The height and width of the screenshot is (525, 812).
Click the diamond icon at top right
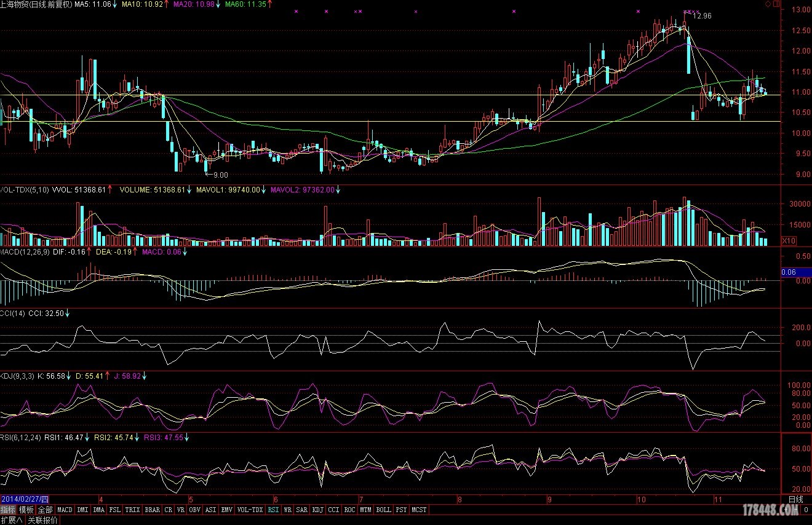point(768,4)
